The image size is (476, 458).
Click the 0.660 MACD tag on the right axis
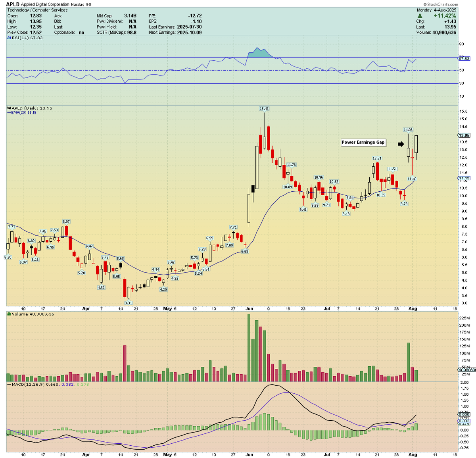click(464, 414)
